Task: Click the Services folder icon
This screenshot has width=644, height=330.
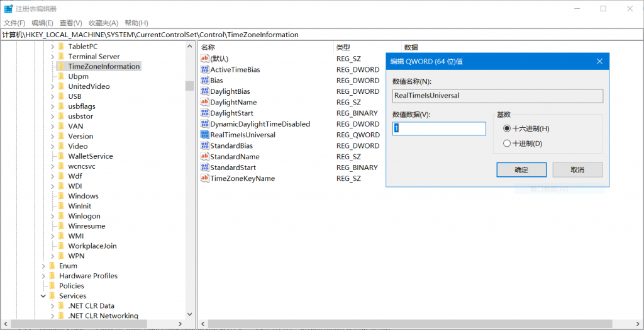Action: (x=52, y=296)
